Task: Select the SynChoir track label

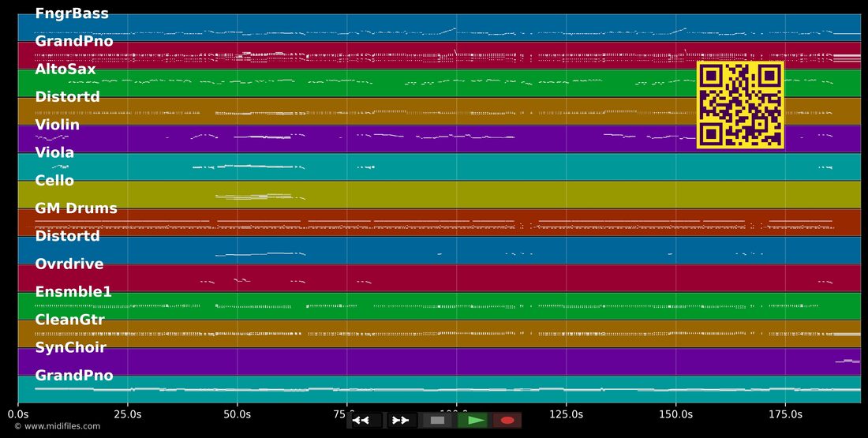Action: [x=70, y=347]
